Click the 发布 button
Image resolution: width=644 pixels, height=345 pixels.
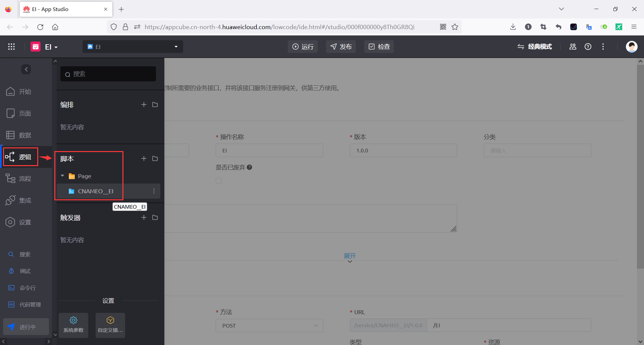coord(340,47)
